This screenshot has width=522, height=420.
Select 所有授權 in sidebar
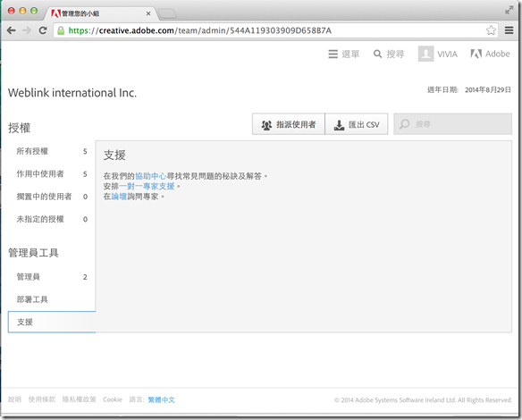[x=52, y=151]
